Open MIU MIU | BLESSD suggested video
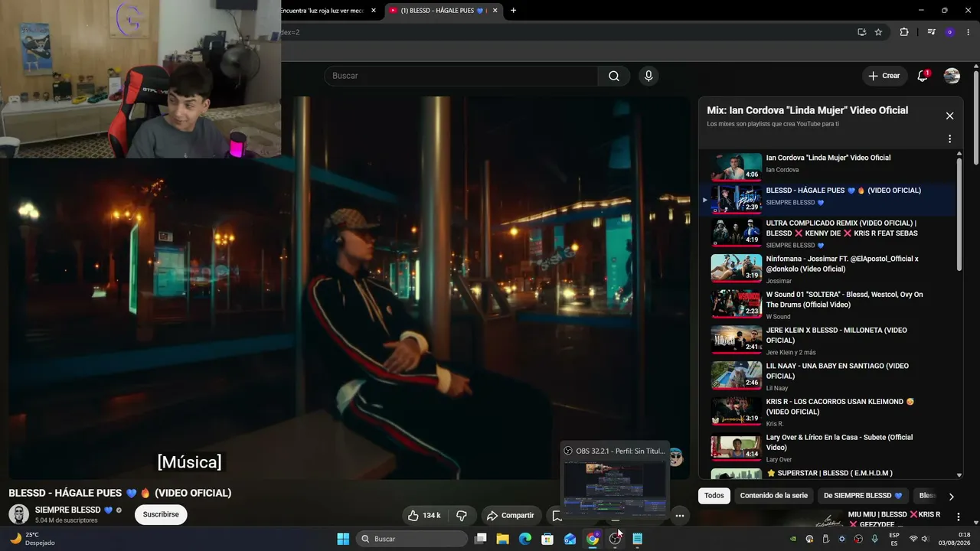This screenshot has width=980, height=551. tap(894, 519)
